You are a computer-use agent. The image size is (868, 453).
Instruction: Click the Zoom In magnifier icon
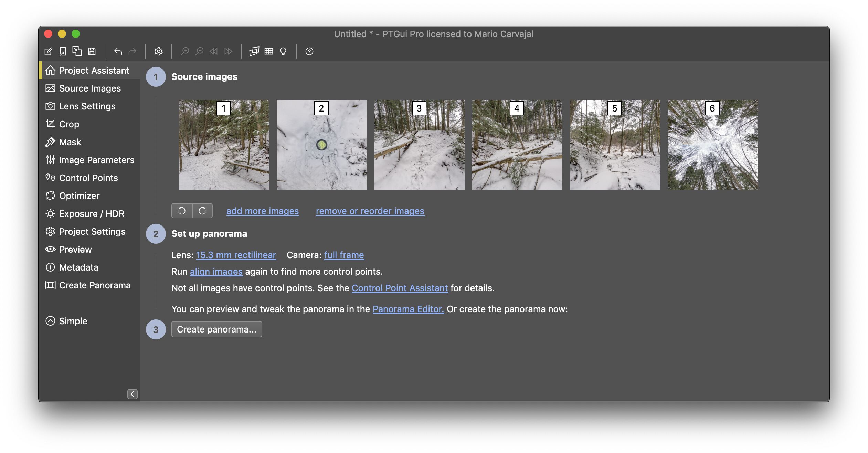[185, 51]
